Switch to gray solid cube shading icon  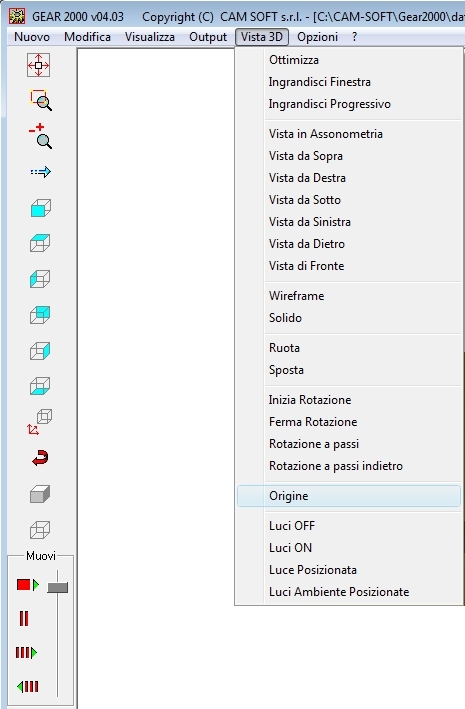click(x=40, y=494)
